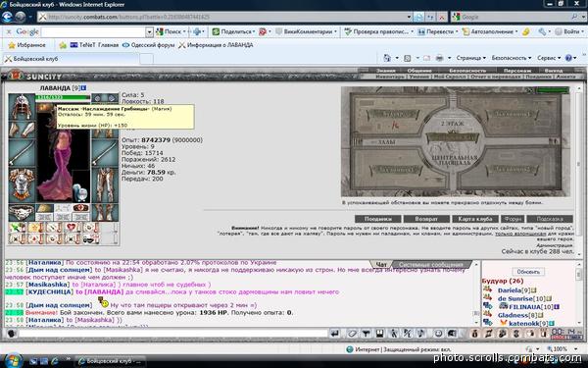Screen dimensions: 588x368
Task: Click the Поединки button
Action: tap(378, 219)
